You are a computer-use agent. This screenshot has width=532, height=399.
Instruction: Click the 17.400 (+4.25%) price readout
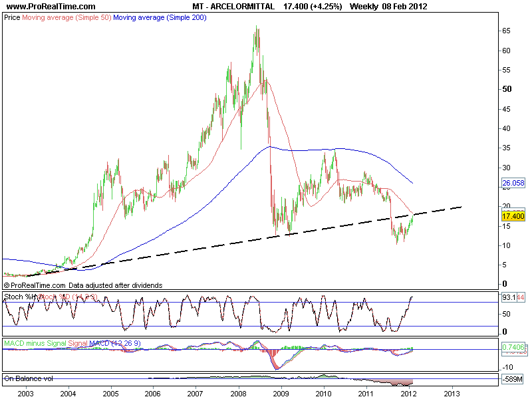click(313, 7)
